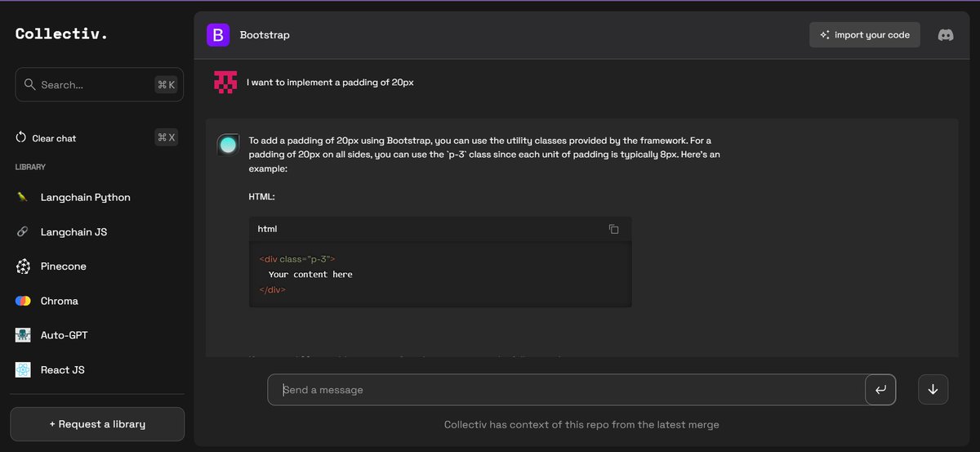Click the 'HTML:' label in the response

coord(262,197)
